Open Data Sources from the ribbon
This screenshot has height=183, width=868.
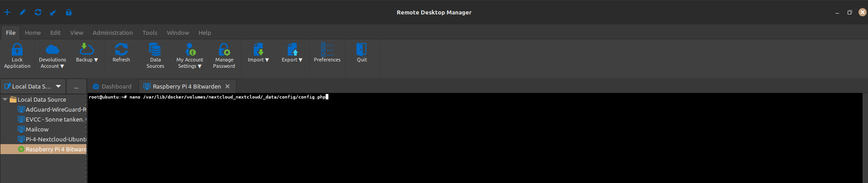155,50
